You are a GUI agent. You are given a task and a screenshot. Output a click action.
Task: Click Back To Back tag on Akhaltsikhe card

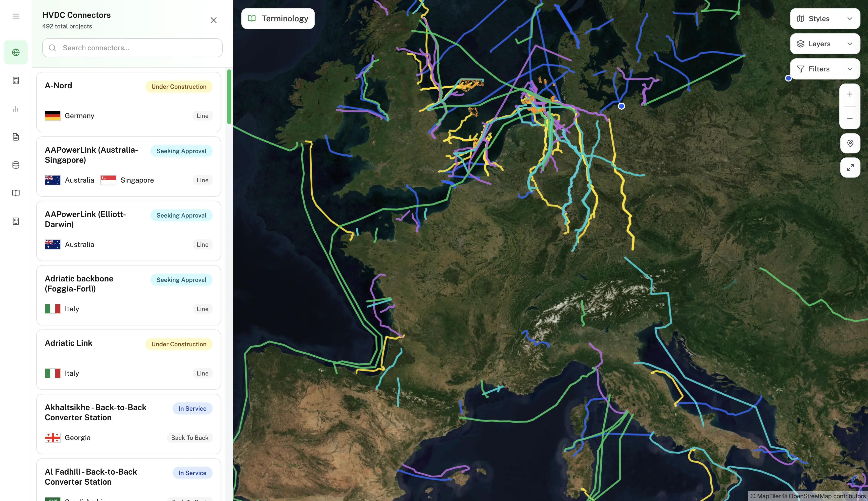click(x=189, y=438)
